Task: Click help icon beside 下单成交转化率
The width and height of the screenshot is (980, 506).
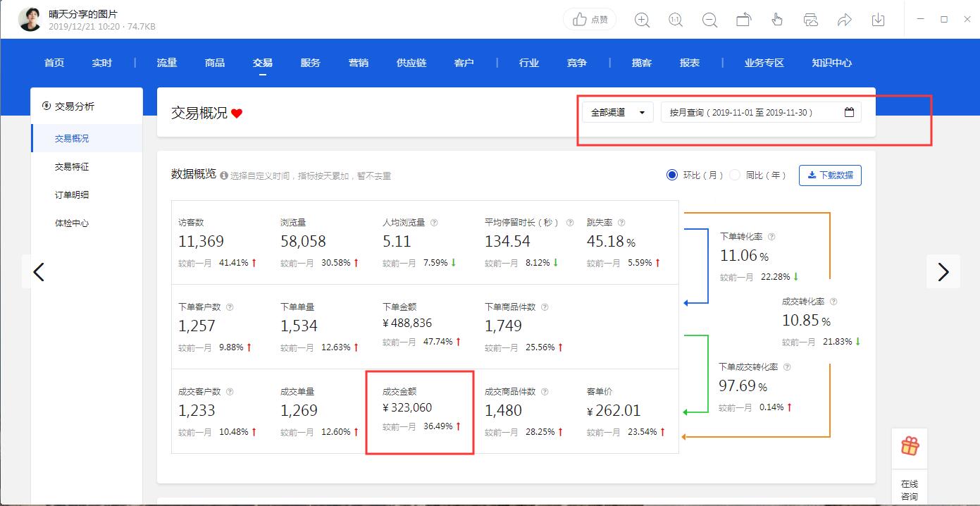Action: click(787, 366)
